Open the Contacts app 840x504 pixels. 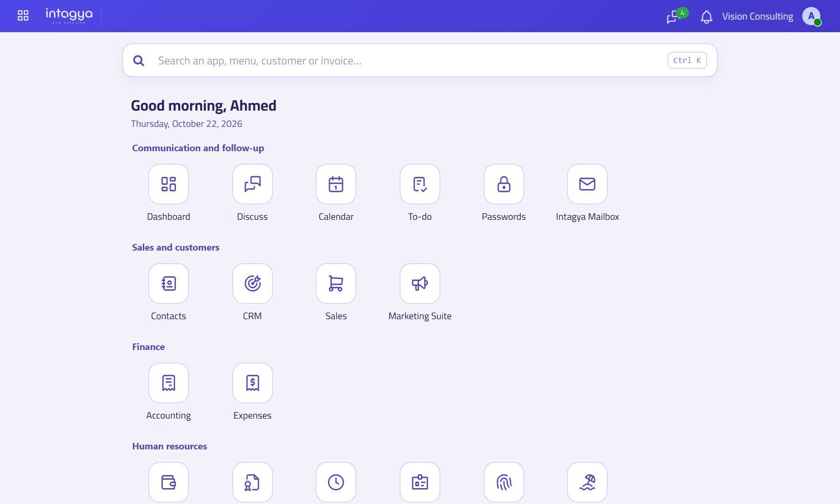tap(168, 283)
